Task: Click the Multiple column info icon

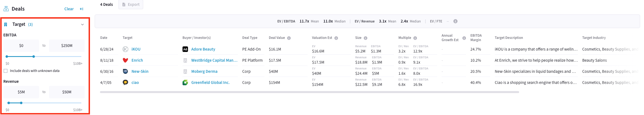Action: pyautogui.click(x=415, y=38)
